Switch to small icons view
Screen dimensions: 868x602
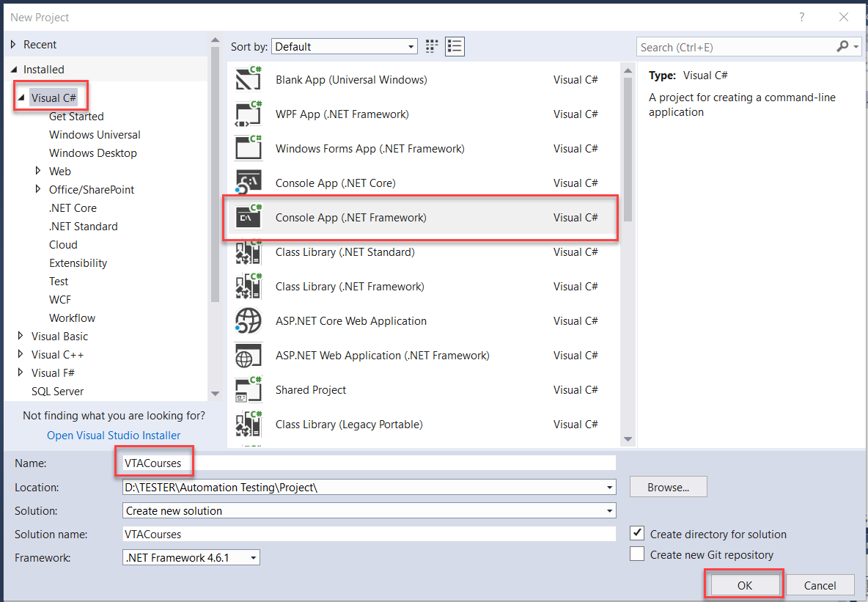[x=432, y=46]
